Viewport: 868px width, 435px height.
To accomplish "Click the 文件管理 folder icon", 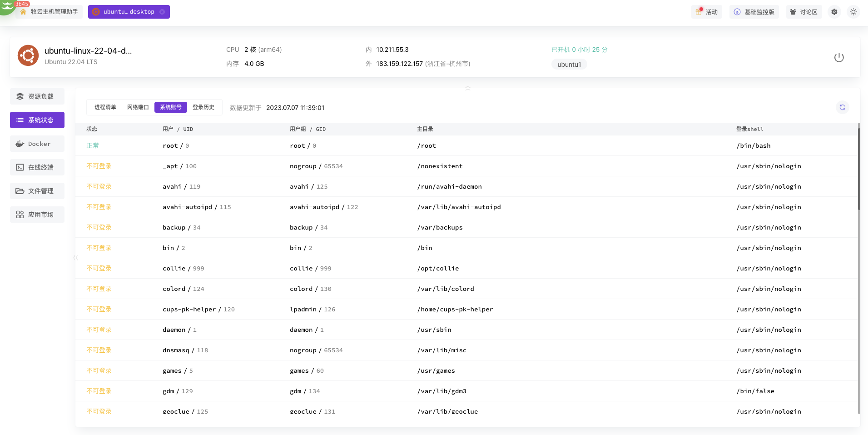I will click(20, 191).
